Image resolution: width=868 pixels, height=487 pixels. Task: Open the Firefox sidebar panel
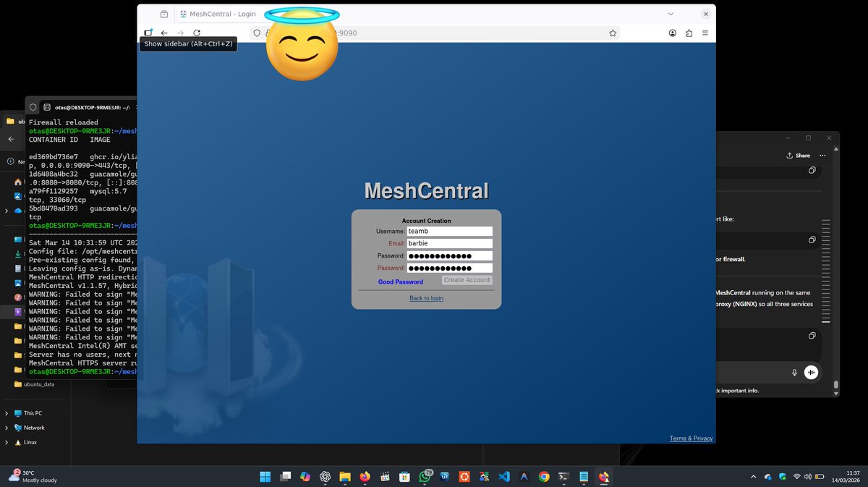148,33
